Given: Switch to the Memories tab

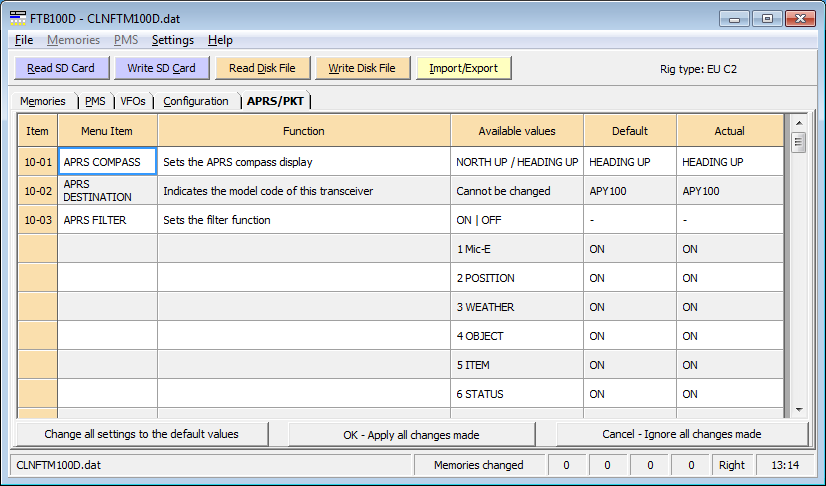Looking at the screenshot, I should pos(43,101).
